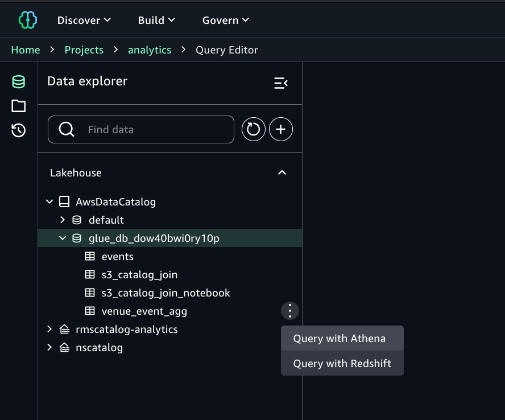Expand the rmscatalog-analytics catalog
The height and width of the screenshot is (420, 505).
click(x=49, y=329)
